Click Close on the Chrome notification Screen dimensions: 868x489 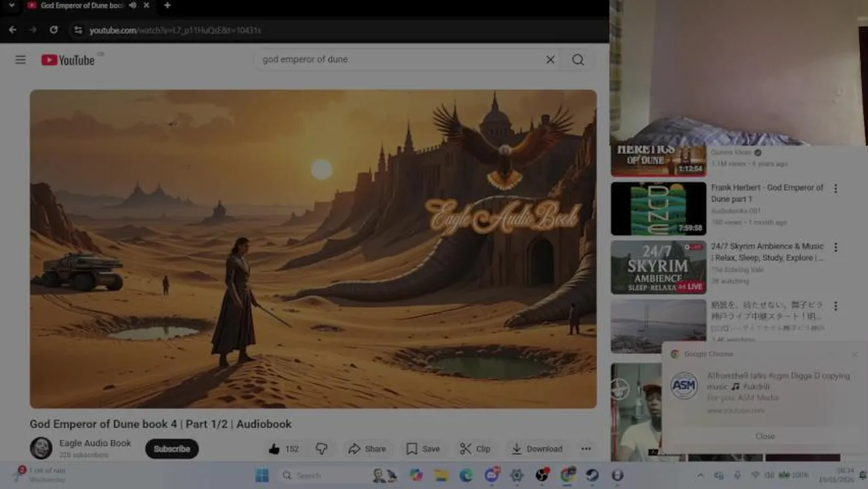(x=765, y=436)
